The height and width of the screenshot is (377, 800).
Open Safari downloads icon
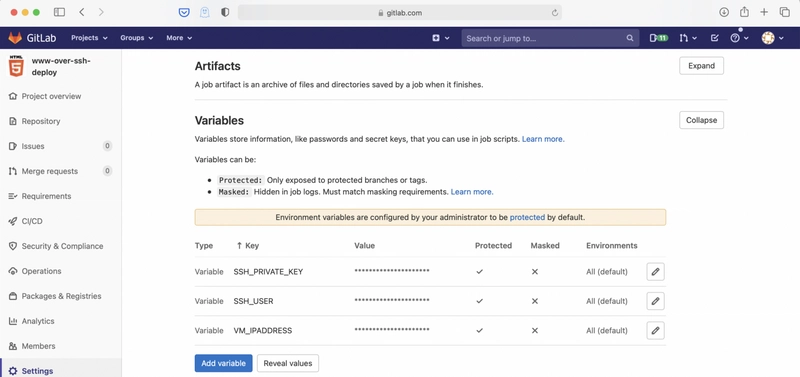click(x=723, y=12)
